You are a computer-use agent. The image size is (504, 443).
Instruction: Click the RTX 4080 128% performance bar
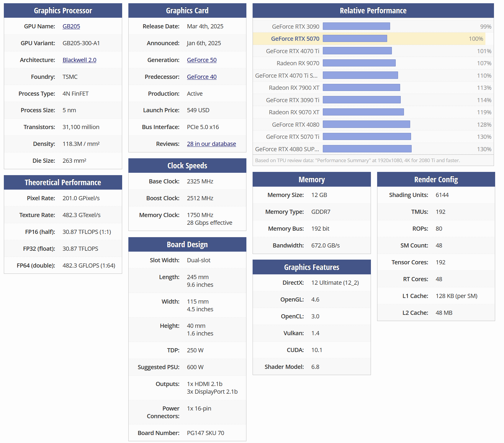[x=366, y=124]
